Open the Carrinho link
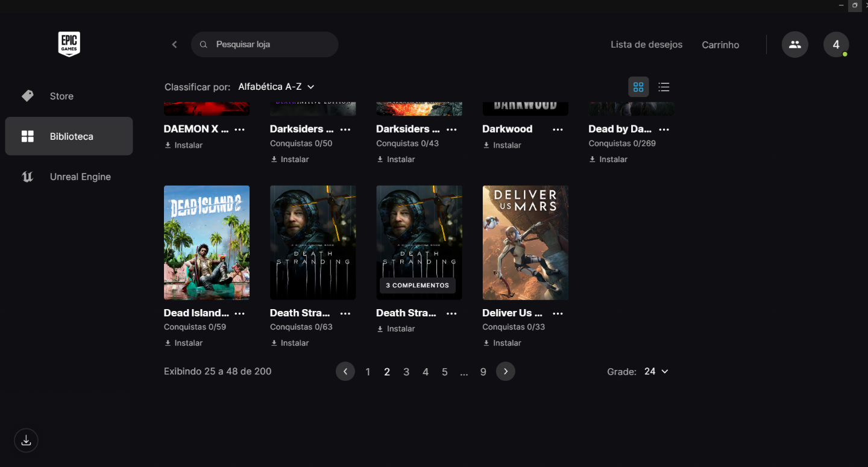The image size is (868, 467). tap(720, 45)
